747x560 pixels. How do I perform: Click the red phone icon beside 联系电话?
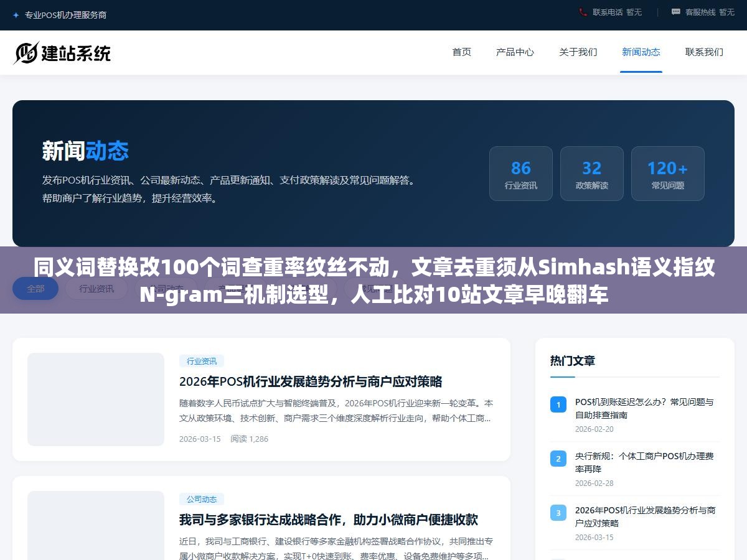[x=583, y=12]
